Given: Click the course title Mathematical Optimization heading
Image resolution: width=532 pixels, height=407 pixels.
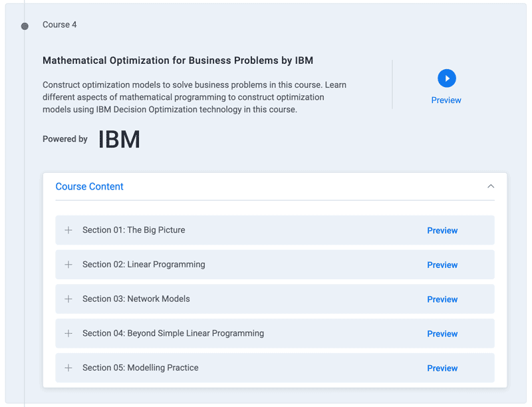Looking at the screenshot, I should [178, 61].
